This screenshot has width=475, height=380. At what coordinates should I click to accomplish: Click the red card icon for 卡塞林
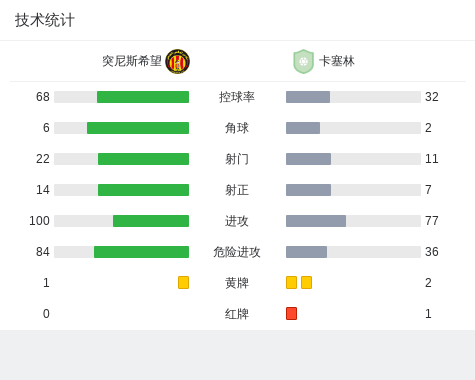pos(291,313)
